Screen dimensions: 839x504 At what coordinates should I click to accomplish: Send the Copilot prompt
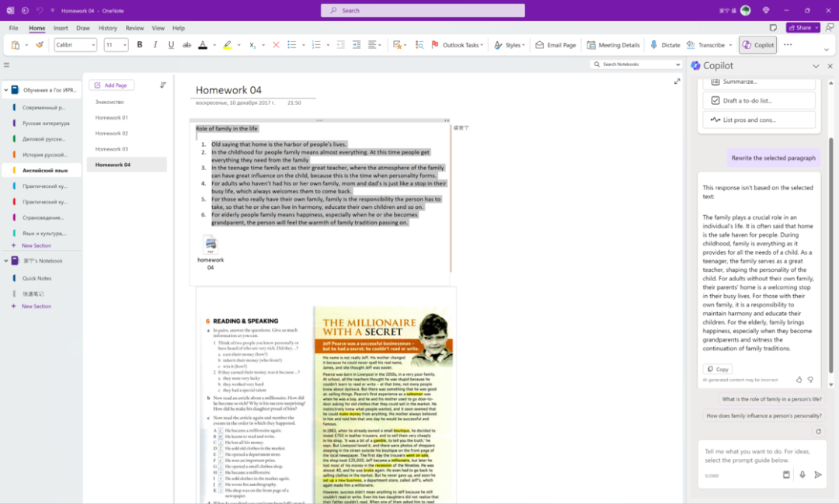coord(818,474)
